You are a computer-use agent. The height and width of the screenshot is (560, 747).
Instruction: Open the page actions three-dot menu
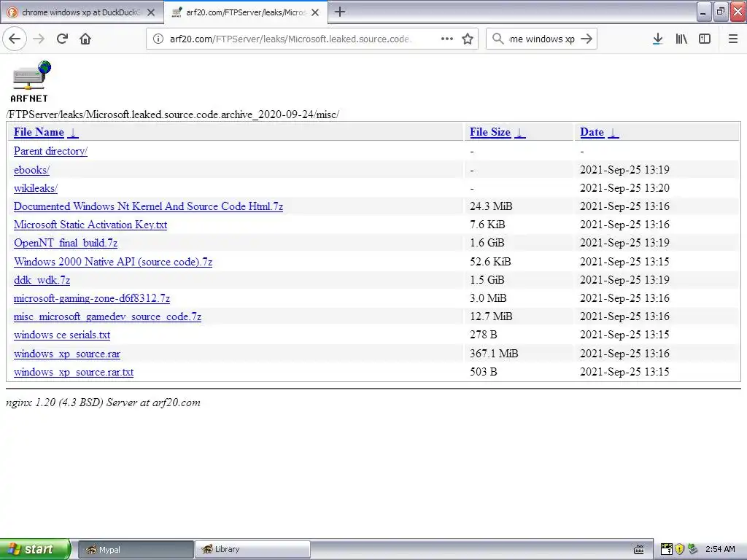pos(447,39)
